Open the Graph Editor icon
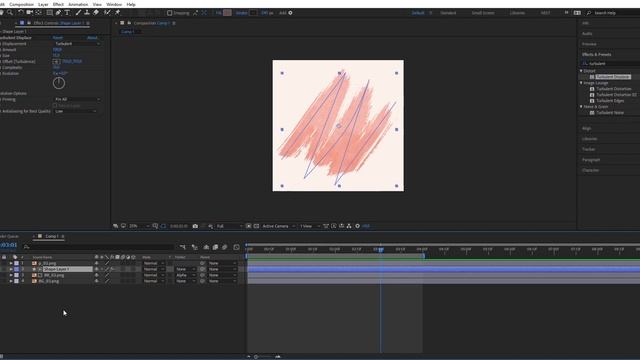This screenshot has width=640, height=360. pos(236,247)
